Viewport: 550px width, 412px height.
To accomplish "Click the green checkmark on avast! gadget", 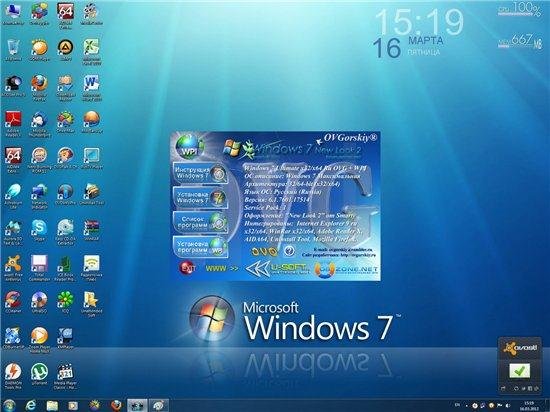I will (x=519, y=371).
